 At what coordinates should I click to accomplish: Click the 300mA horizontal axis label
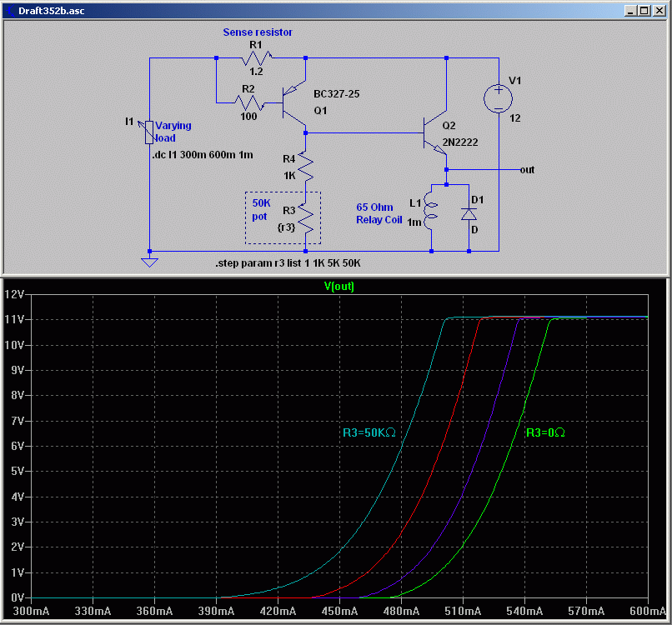point(31,612)
